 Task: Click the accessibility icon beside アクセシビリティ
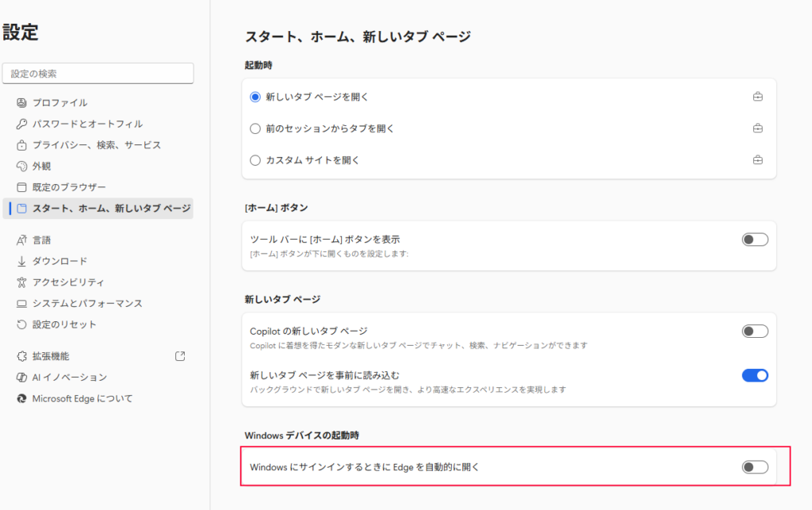coord(21,282)
